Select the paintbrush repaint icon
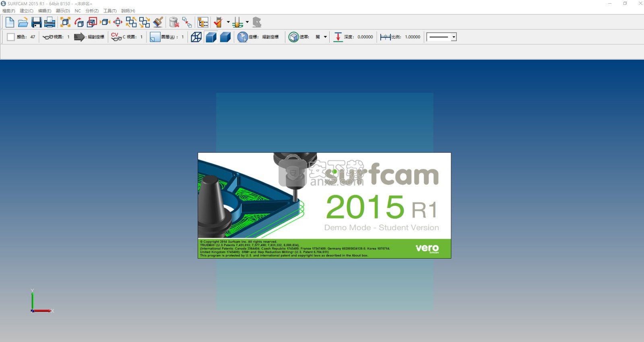This screenshot has width=644, height=342. (158, 23)
